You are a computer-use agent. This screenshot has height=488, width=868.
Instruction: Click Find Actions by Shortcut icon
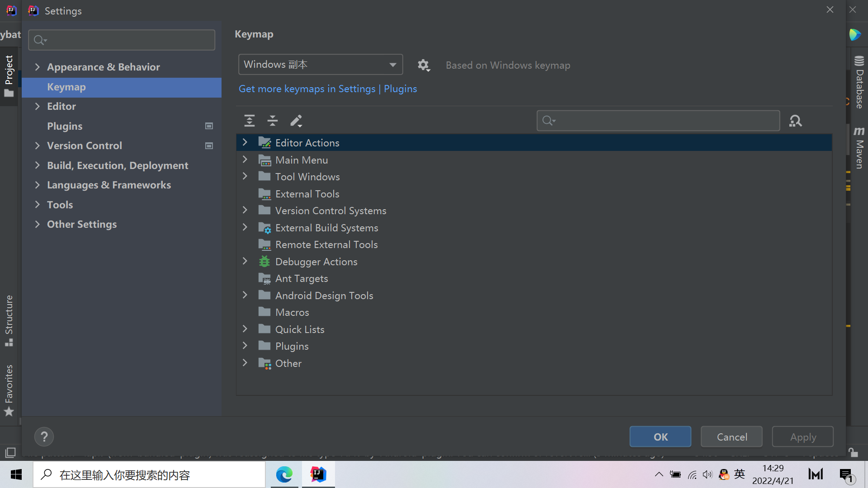795,121
